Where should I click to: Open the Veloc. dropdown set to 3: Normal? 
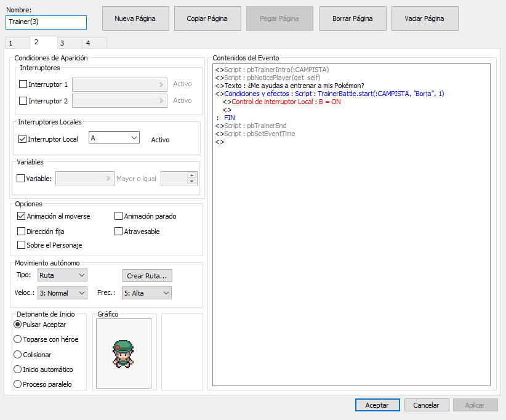[62, 293]
